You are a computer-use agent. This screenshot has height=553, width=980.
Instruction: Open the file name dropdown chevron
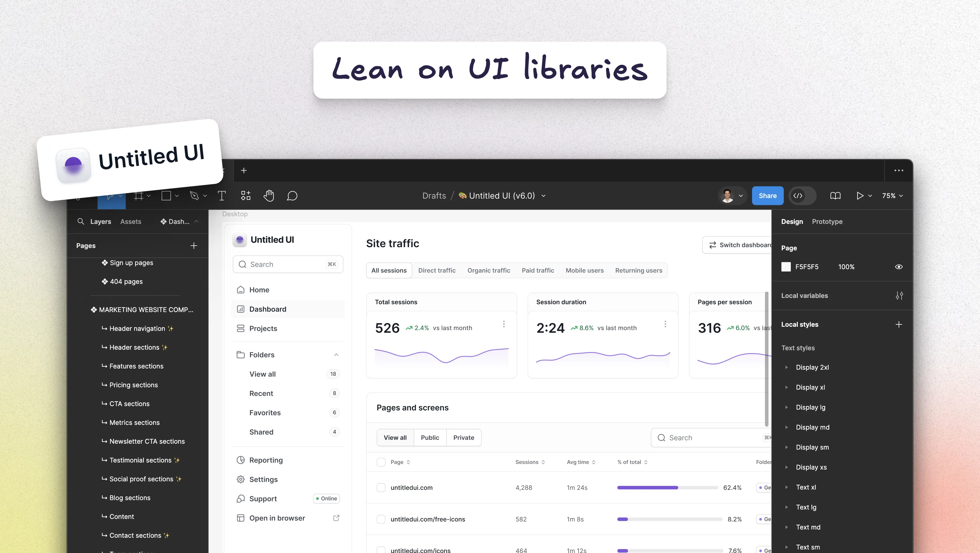point(544,196)
